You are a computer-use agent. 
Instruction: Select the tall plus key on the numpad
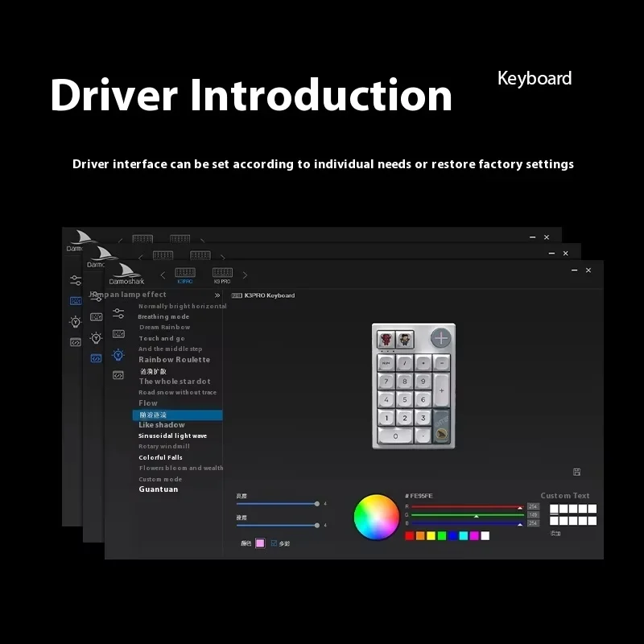[x=441, y=390]
